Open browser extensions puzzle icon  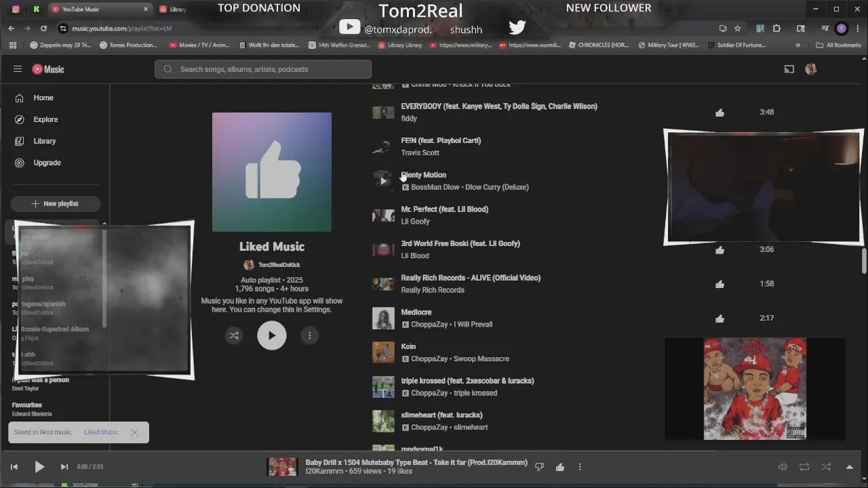point(777,28)
